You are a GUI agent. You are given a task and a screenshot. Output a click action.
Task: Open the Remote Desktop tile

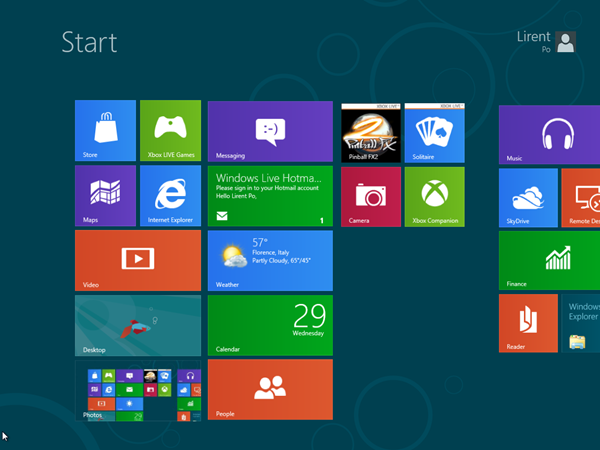pyautogui.click(x=581, y=198)
